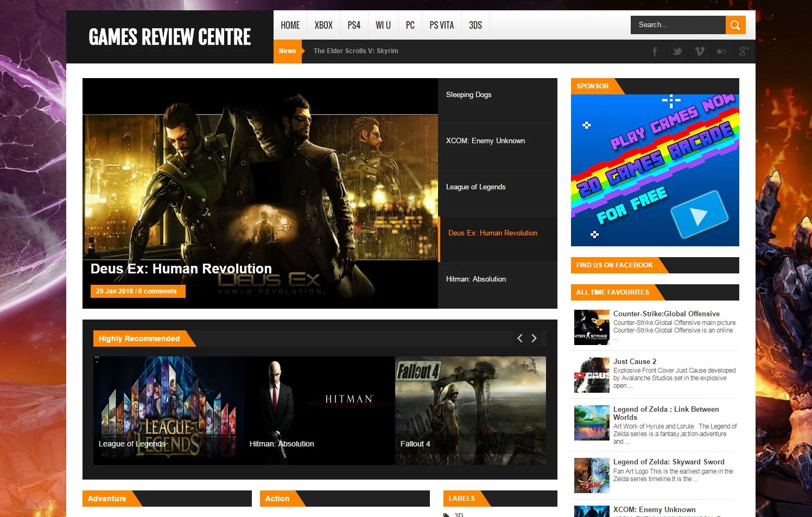Screen dimensions: 812x517
Task: Open the Fallout 4 thumbnail
Action: pos(471,411)
